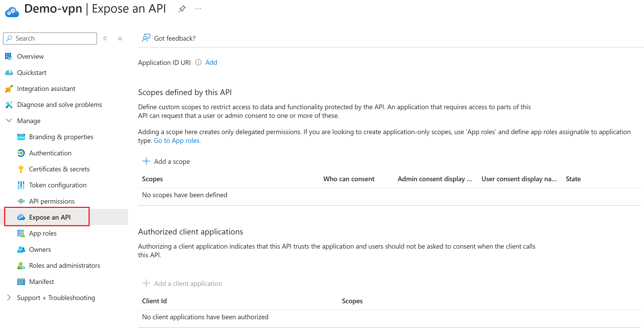This screenshot has width=644, height=330.
Task: Collapse the Manage section chevron
Action: 9,121
